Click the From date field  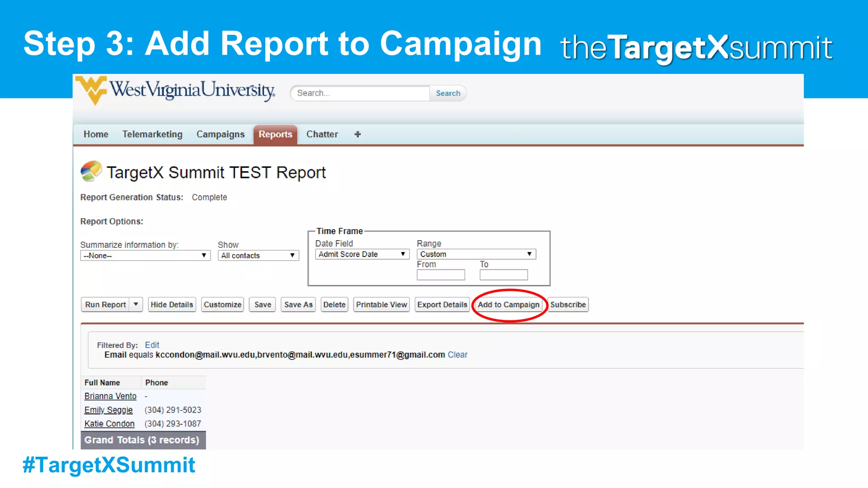pyautogui.click(x=441, y=275)
